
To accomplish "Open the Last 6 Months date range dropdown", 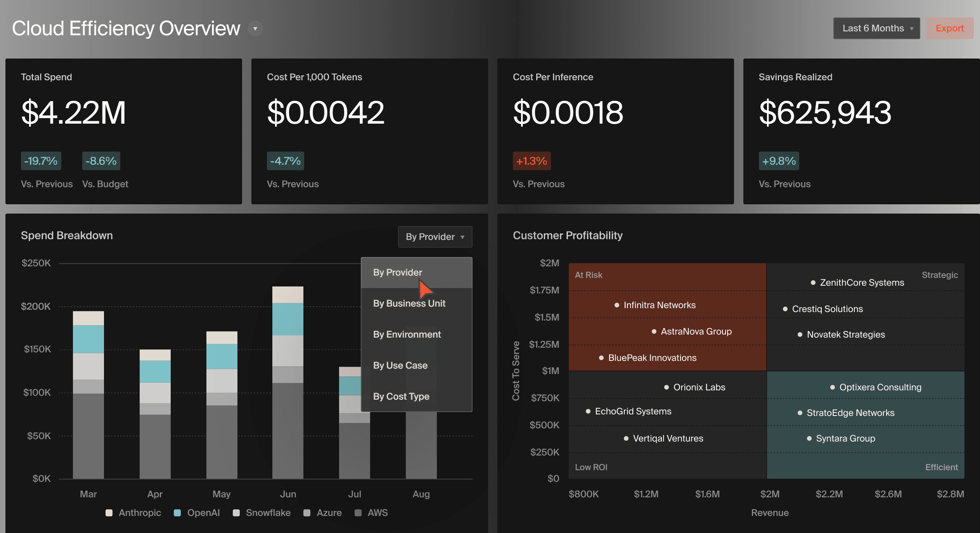I will [x=876, y=28].
